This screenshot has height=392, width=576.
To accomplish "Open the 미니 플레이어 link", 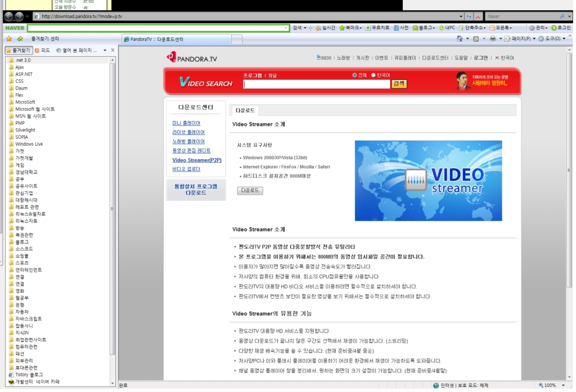I will (186, 123).
